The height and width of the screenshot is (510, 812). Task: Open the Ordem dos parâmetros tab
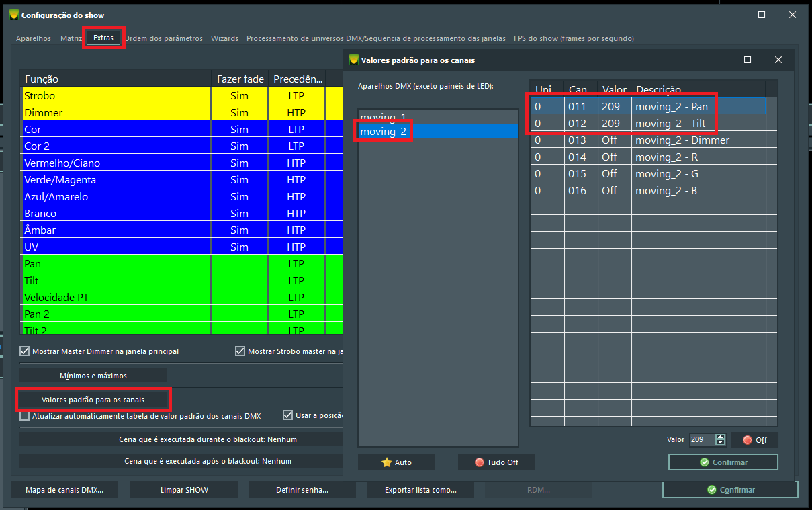point(163,38)
